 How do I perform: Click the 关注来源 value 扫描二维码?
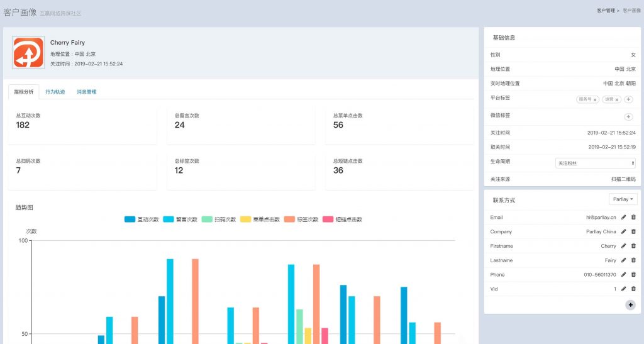click(623, 179)
